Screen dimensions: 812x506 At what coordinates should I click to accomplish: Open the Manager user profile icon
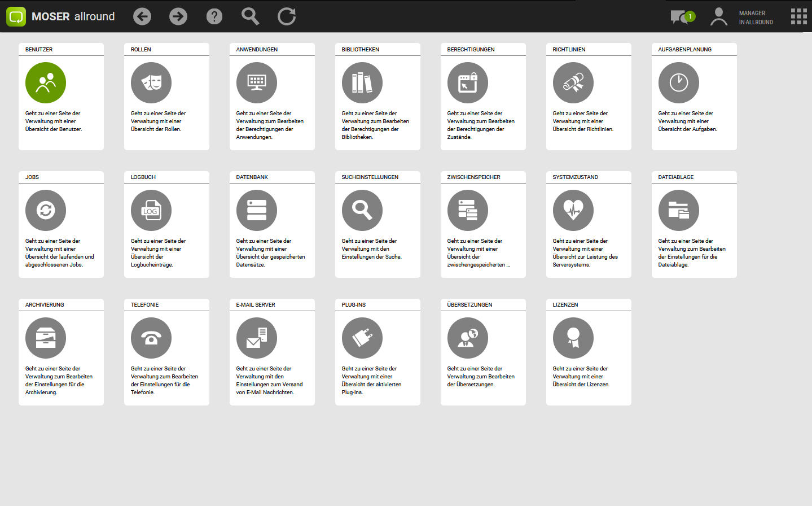[x=718, y=17]
